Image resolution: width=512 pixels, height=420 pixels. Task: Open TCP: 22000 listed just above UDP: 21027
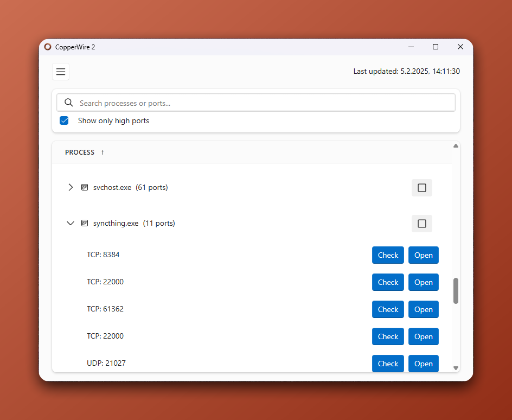tap(424, 336)
